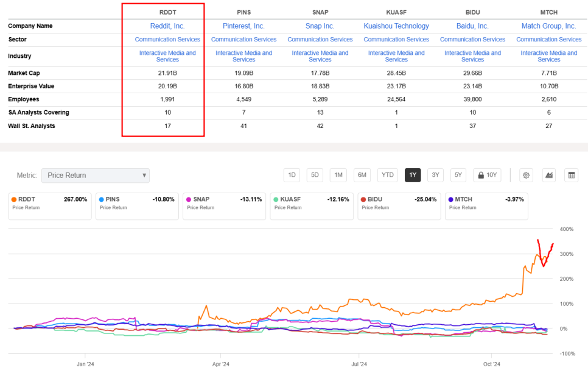The height and width of the screenshot is (373, 588).
Task: Click the Market Cap row label
Action: click(24, 73)
